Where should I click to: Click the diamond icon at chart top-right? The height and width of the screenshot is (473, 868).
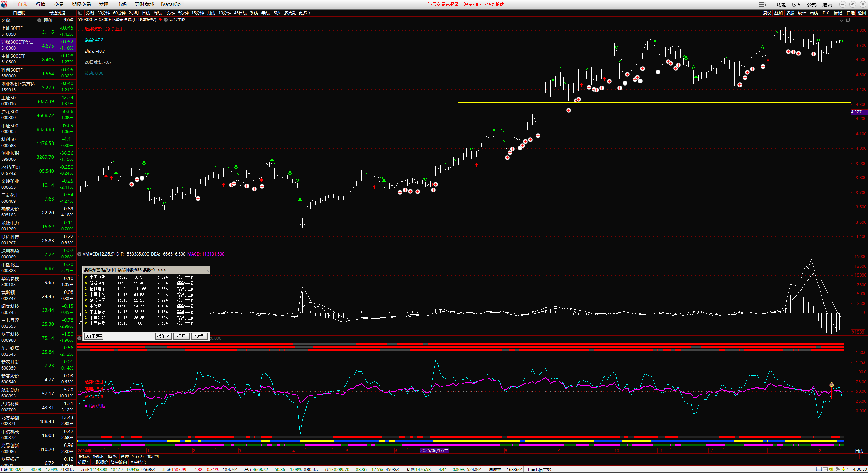pyautogui.click(x=841, y=20)
